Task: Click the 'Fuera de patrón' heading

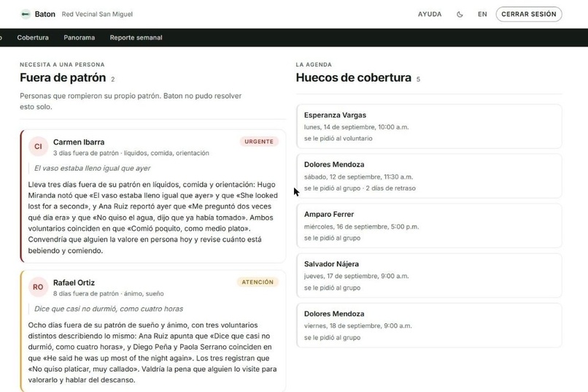Action: pos(63,77)
